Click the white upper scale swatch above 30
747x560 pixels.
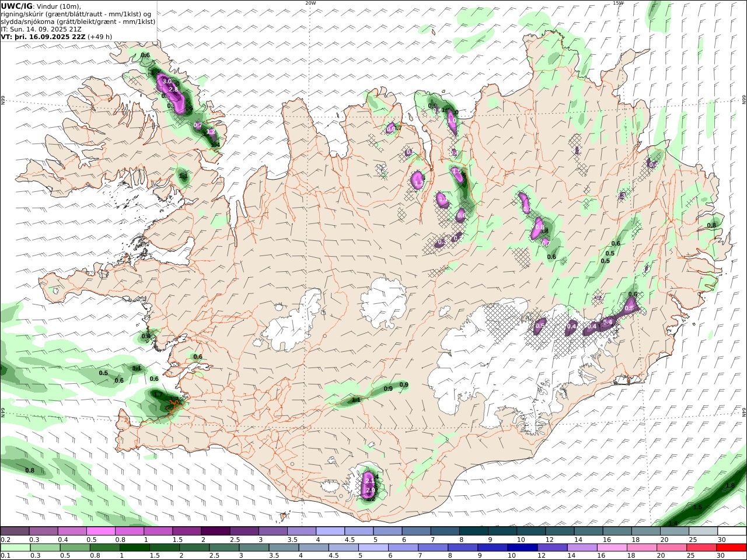732,531
